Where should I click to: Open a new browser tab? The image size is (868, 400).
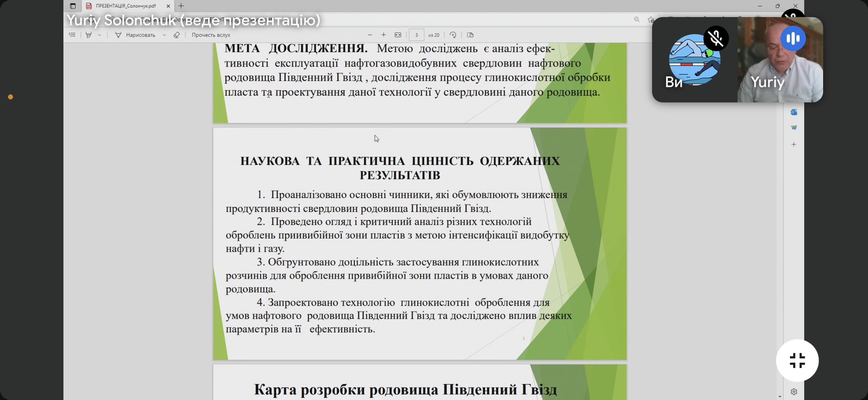pyautogui.click(x=181, y=6)
